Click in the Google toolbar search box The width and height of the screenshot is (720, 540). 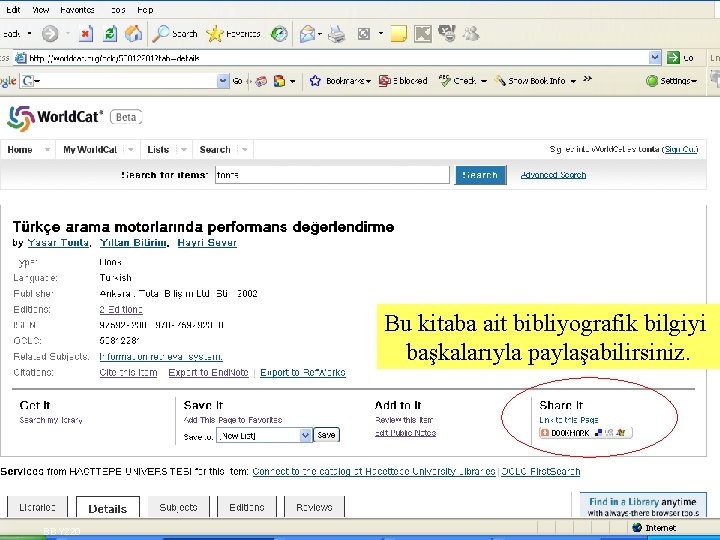125,81
